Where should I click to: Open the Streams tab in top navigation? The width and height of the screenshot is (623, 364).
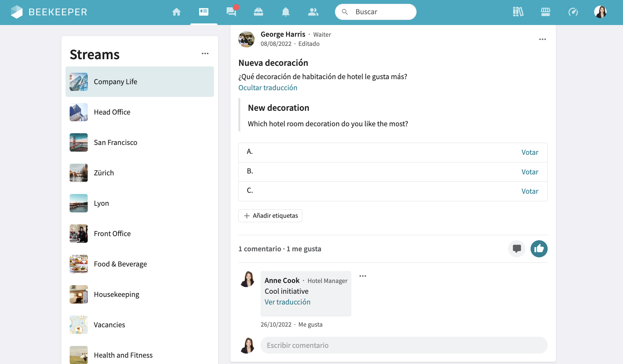tap(204, 12)
